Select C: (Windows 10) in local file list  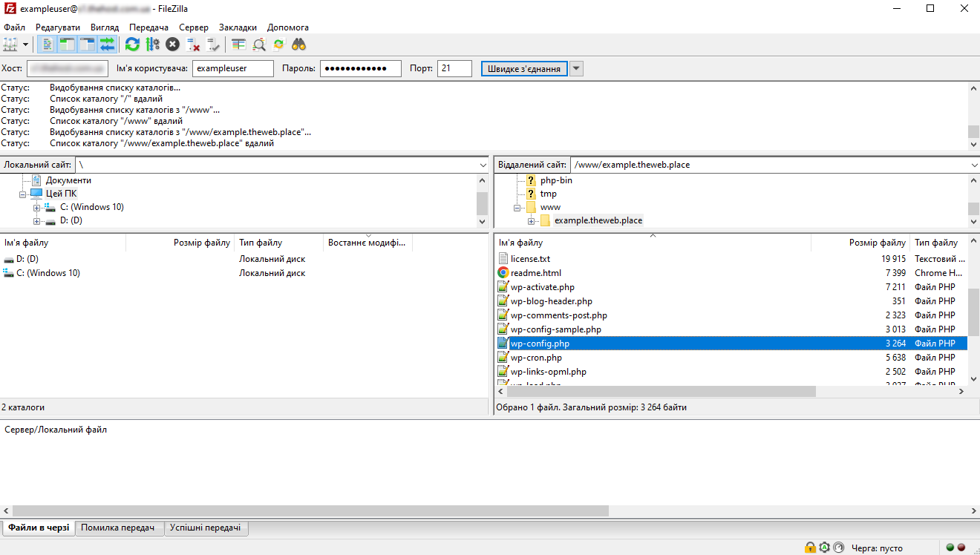(48, 273)
